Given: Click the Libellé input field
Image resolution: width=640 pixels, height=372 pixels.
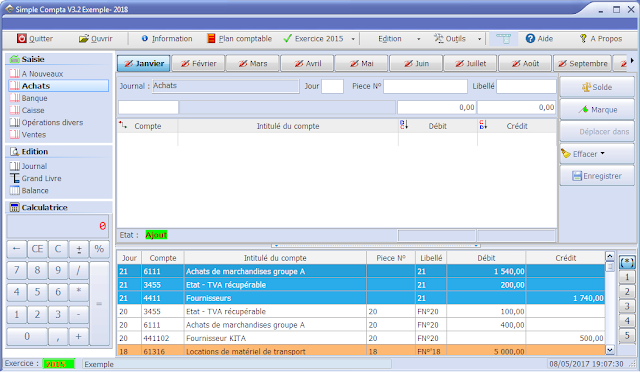Looking at the screenshot, I should pos(526,86).
